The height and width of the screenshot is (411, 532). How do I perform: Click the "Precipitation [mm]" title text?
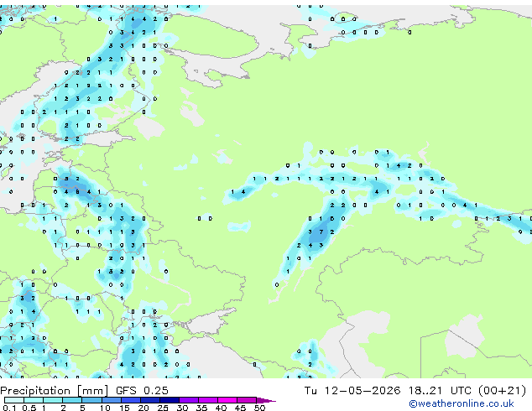55,391
